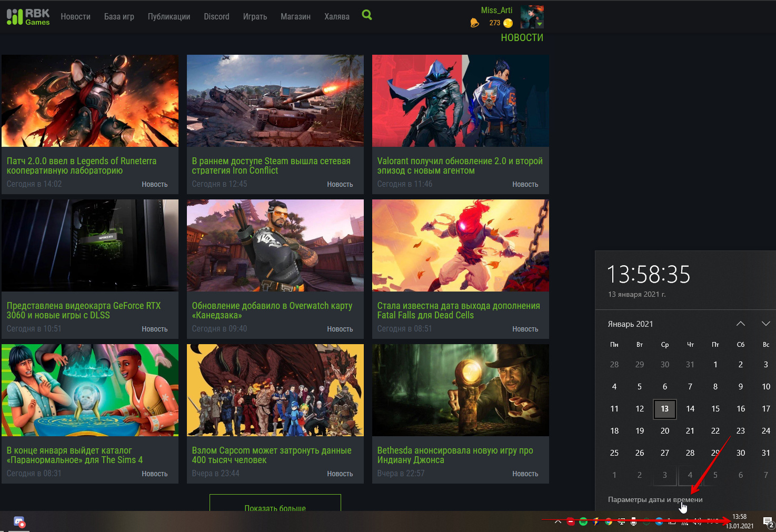Image resolution: width=776 pixels, height=532 pixels.
Task: Open Discord menu item in site header
Action: point(216,16)
